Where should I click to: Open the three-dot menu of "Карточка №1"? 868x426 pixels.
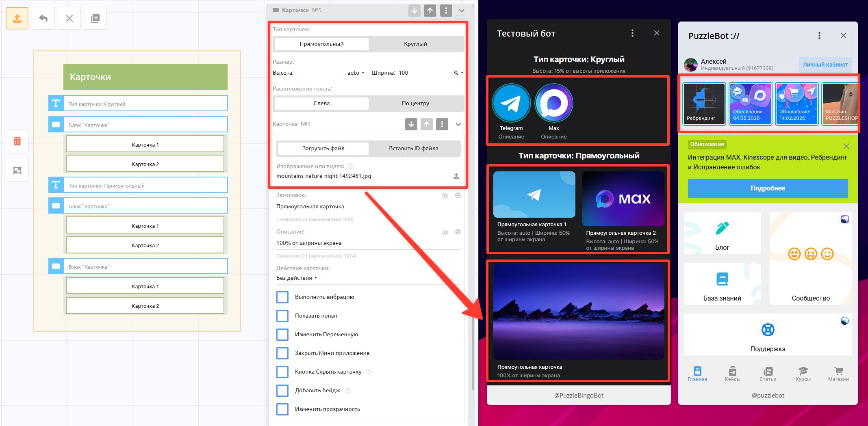click(442, 124)
